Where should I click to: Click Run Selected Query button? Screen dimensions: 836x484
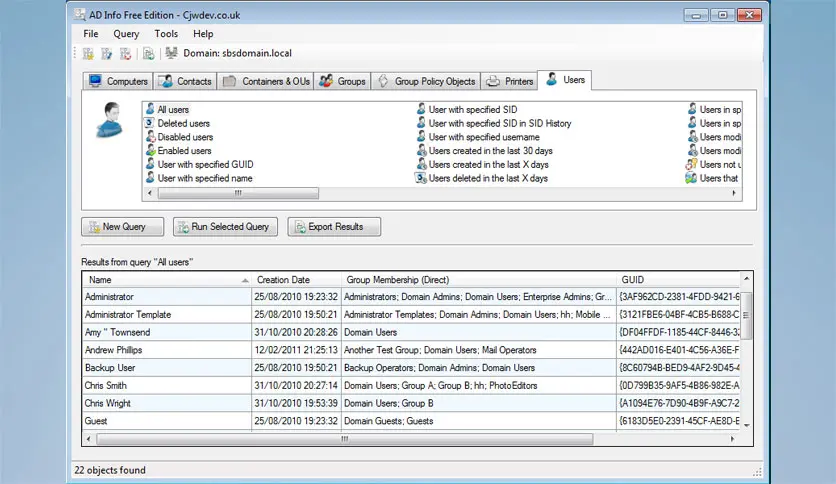click(x=225, y=227)
